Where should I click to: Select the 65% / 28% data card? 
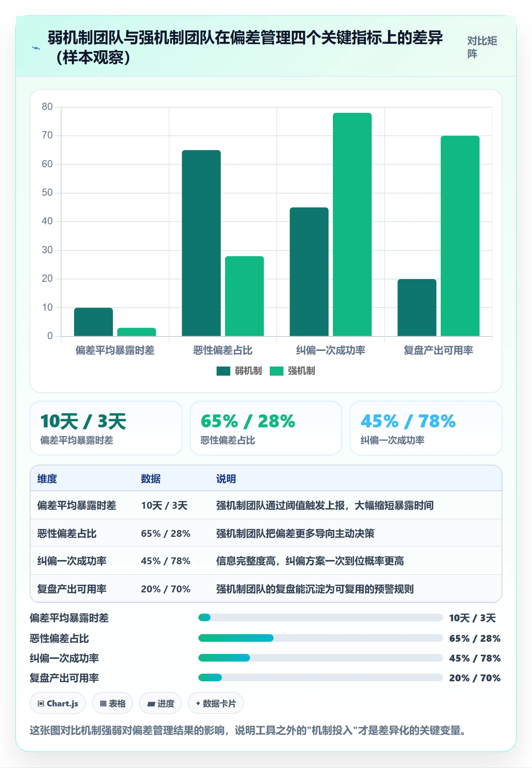(266, 428)
